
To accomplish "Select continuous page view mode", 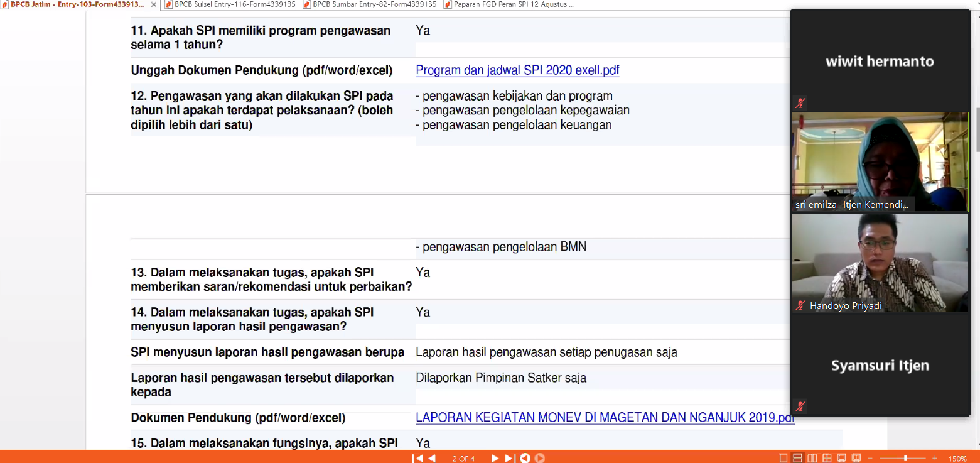I will tap(797, 458).
